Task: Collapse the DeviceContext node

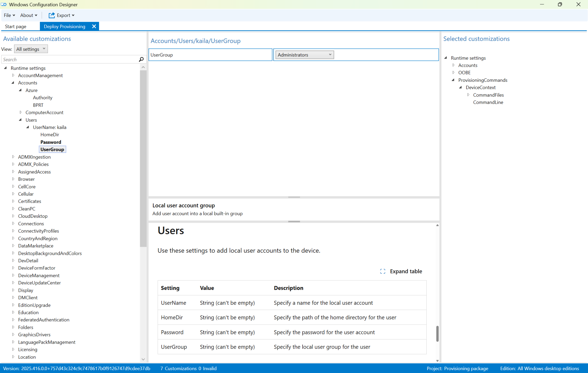Action: tap(461, 87)
